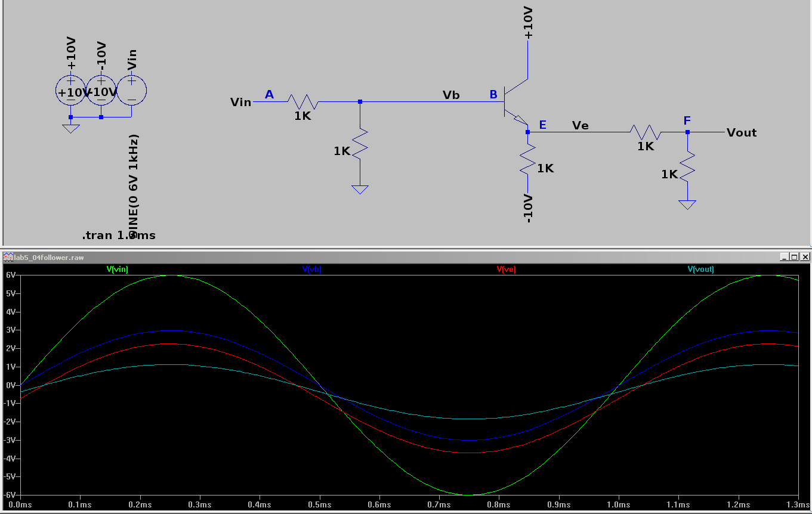
Task: Select the -10V voltage source symbol
Action: 101,91
